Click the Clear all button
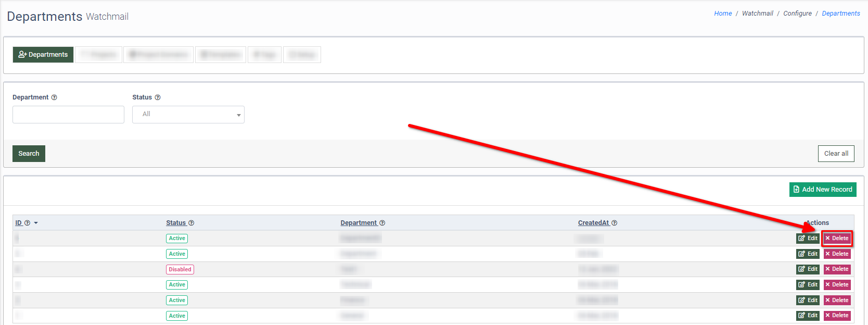The height and width of the screenshot is (325, 868). (836, 154)
